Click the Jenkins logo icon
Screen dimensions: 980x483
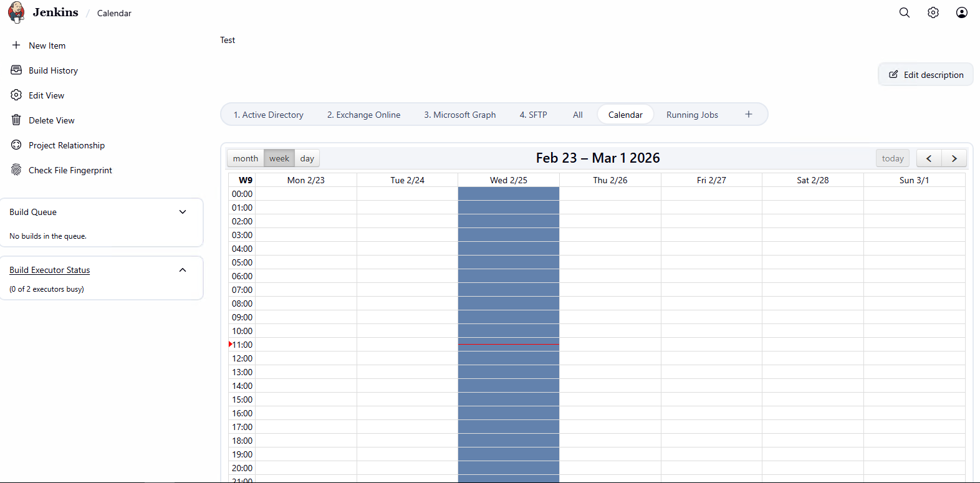click(x=17, y=12)
